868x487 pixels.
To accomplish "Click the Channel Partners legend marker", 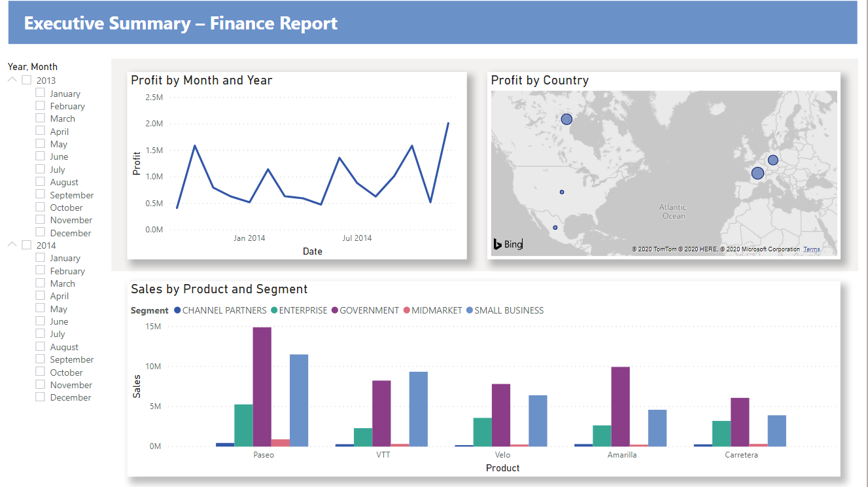I will [177, 310].
